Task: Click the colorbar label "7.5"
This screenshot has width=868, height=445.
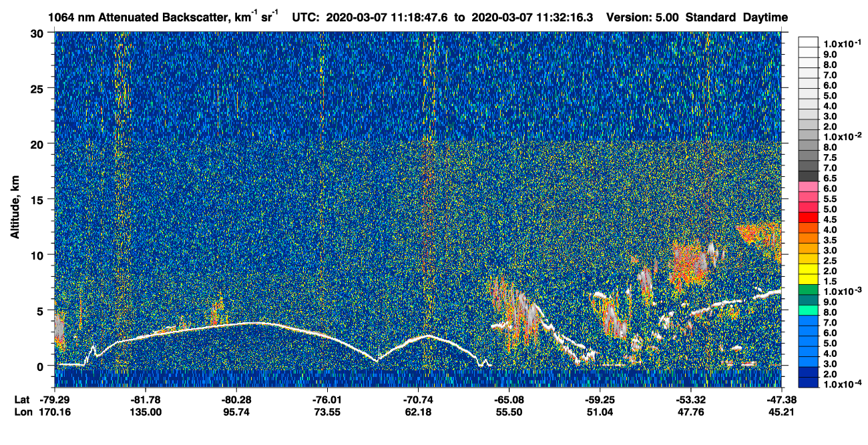Action: point(830,157)
